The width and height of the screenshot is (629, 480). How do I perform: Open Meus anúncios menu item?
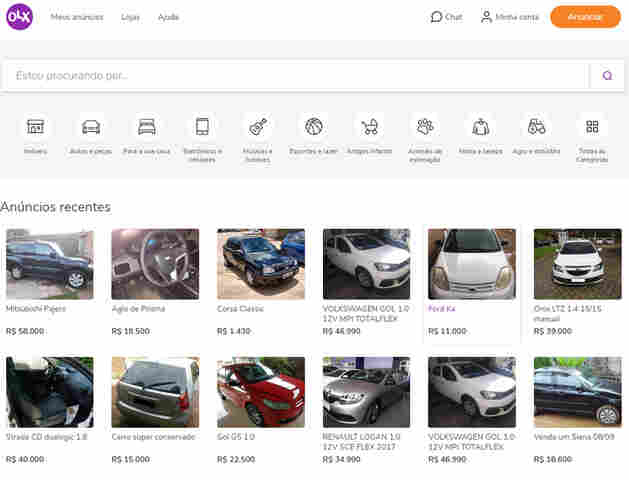[77, 17]
